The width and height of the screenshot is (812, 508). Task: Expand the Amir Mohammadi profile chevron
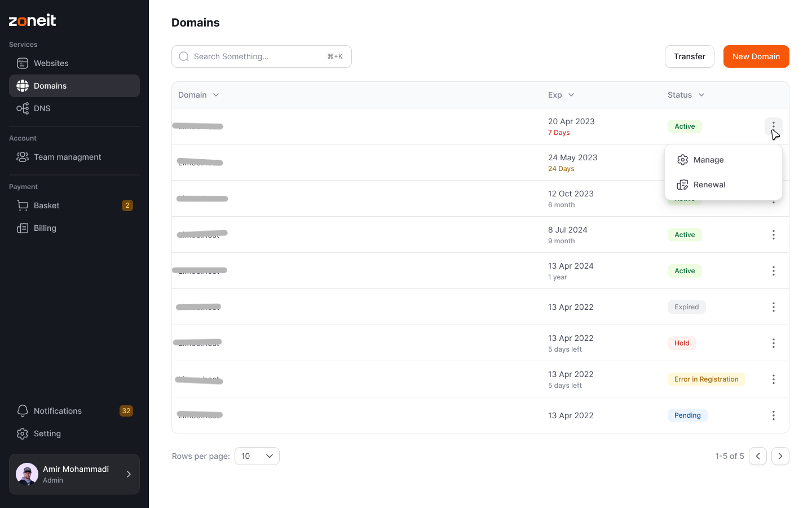(129, 474)
